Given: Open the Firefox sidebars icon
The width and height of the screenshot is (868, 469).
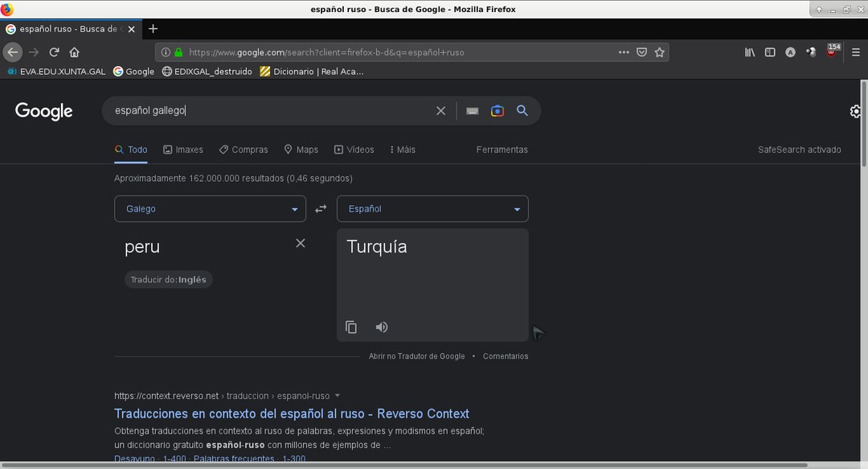Looking at the screenshot, I should pyautogui.click(x=769, y=51).
